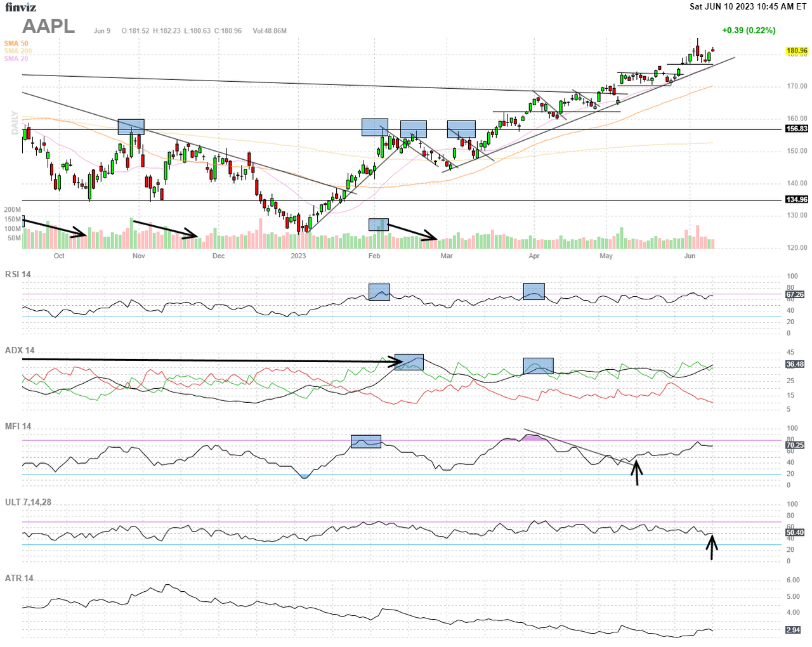The image size is (812, 647).
Task: Click the high price 'H:182.23'
Action: coord(166,30)
